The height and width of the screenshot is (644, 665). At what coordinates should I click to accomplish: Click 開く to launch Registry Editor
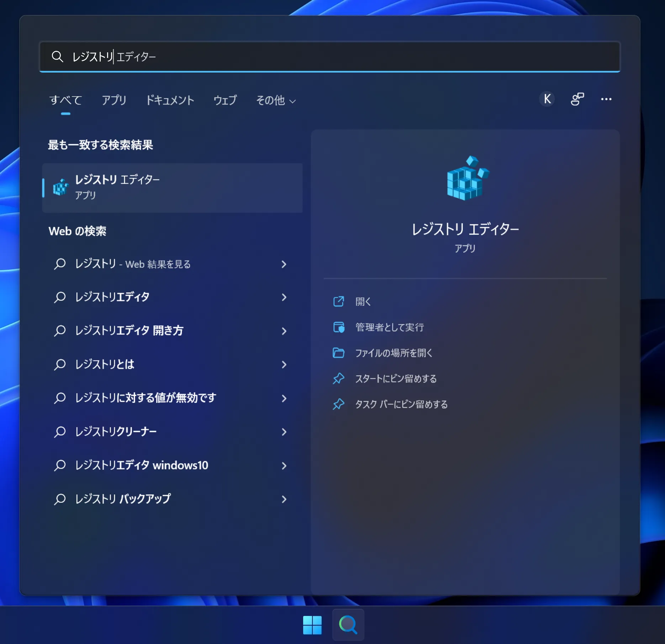click(x=363, y=302)
